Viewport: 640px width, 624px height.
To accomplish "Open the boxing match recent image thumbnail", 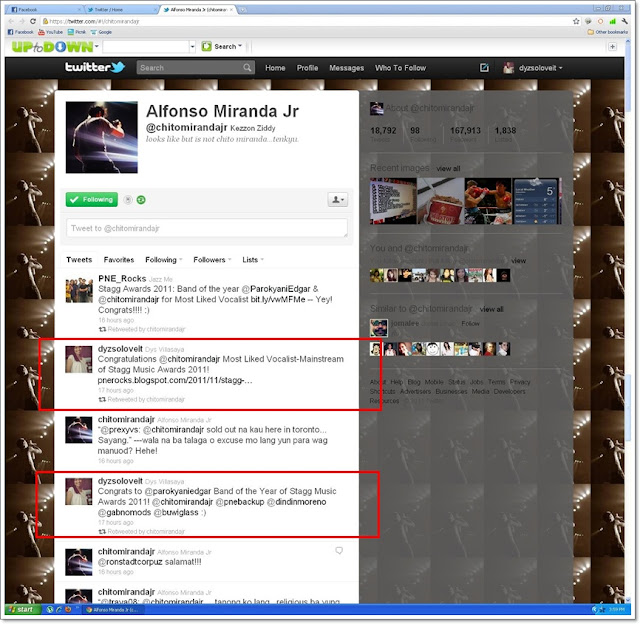I will coord(488,201).
